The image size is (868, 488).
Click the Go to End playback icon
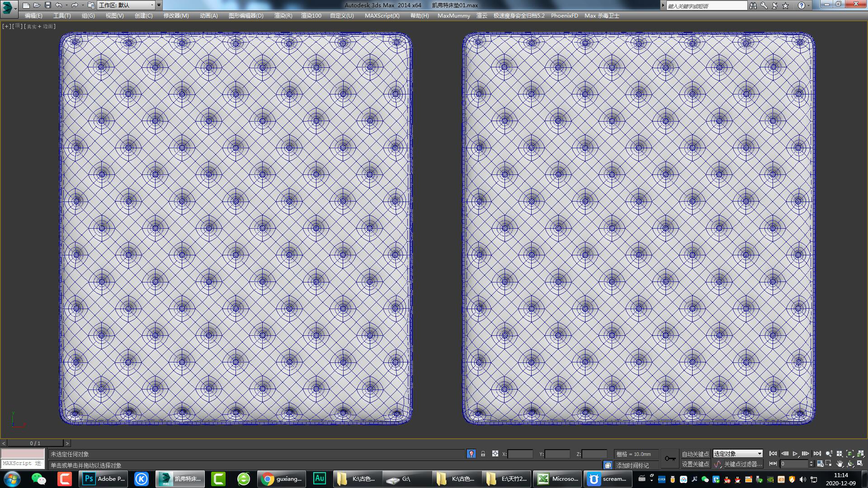pyautogui.click(x=817, y=454)
